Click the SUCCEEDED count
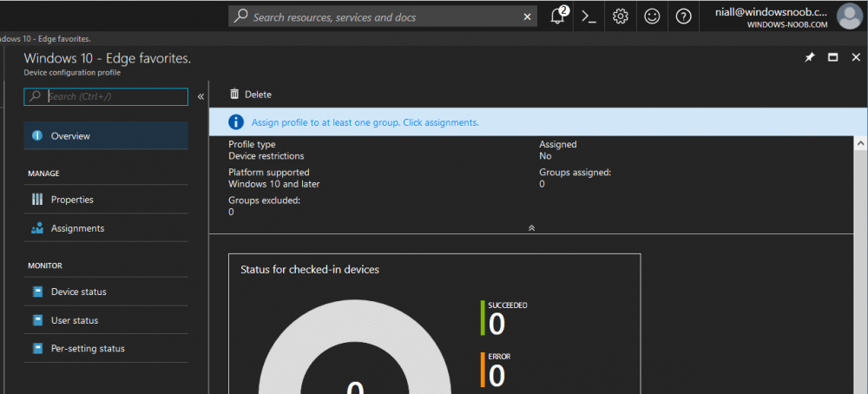 tap(496, 325)
